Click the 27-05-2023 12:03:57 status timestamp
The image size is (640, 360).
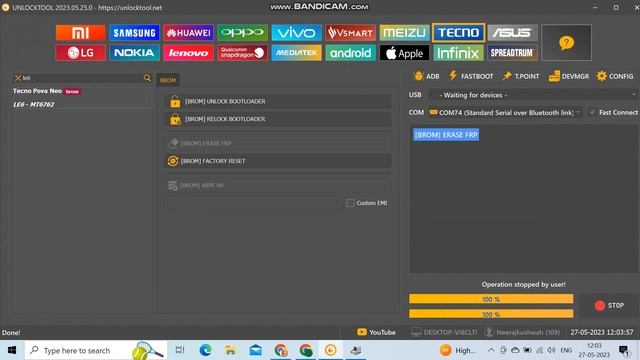[x=602, y=332]
